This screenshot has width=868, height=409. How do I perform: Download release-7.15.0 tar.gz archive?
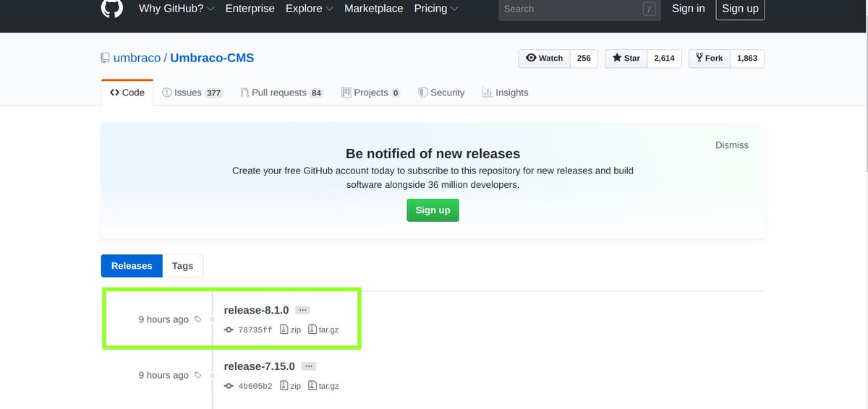point(323,386)
